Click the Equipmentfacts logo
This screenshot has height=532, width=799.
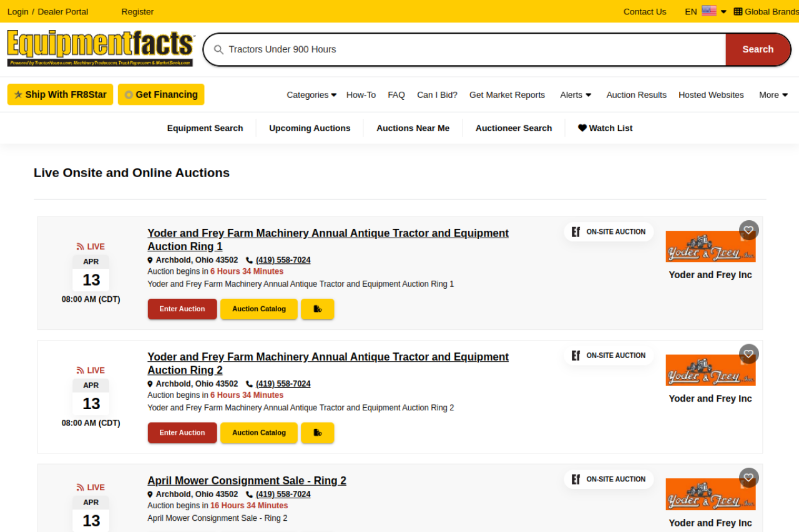(x=100, y=48)
